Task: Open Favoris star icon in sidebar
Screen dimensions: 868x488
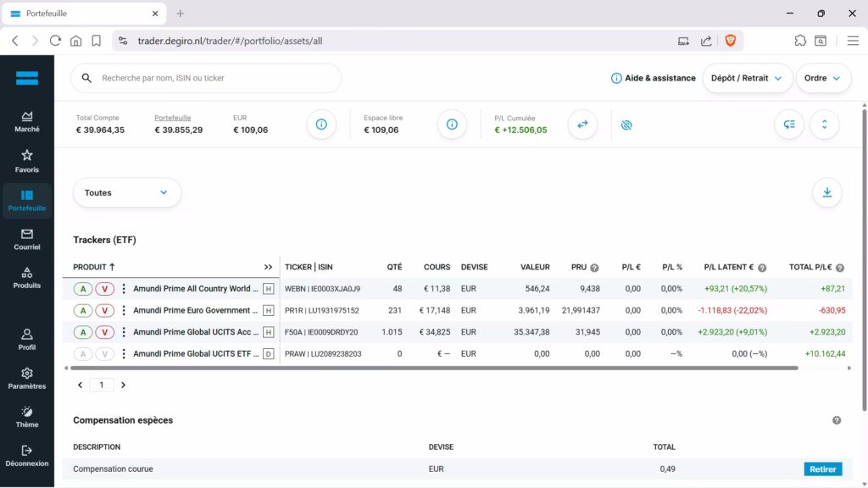Action: (x=27, y=161)
